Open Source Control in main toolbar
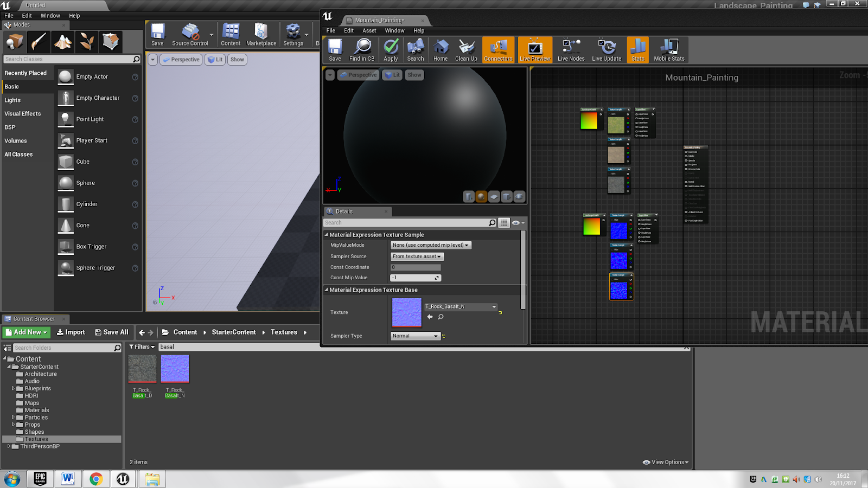Image resolution: width=868 pixels, height=488 pixels. point(190,35)
